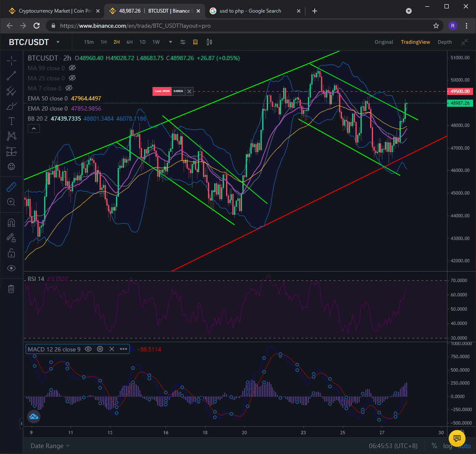Expand the left side panel arrow
Image resolution: width=476 pixels, height=454 pixels.
[21, 423]
